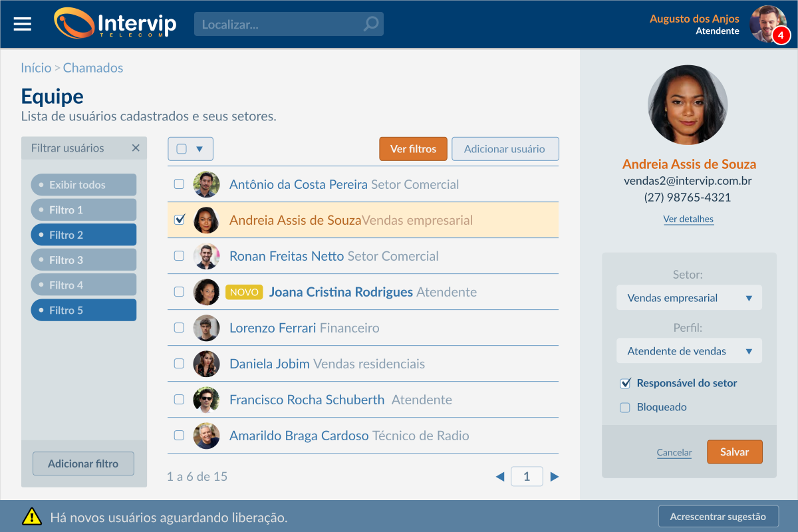
Task: Open the user avatar with notification badge
Action: pyautogui.click(x=768, y=24)
